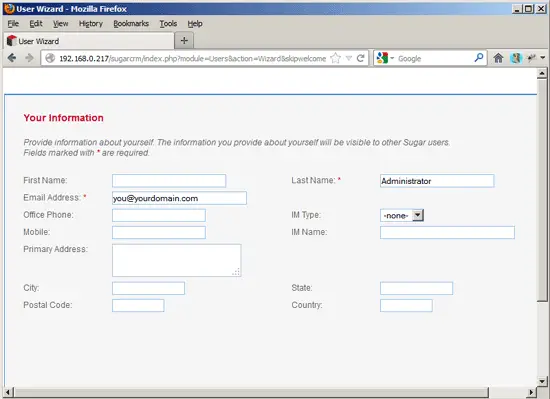The height and width of the screenshot is (399, 550).
Task: Open the Bookmarks menu
Action: pos(131,23)
